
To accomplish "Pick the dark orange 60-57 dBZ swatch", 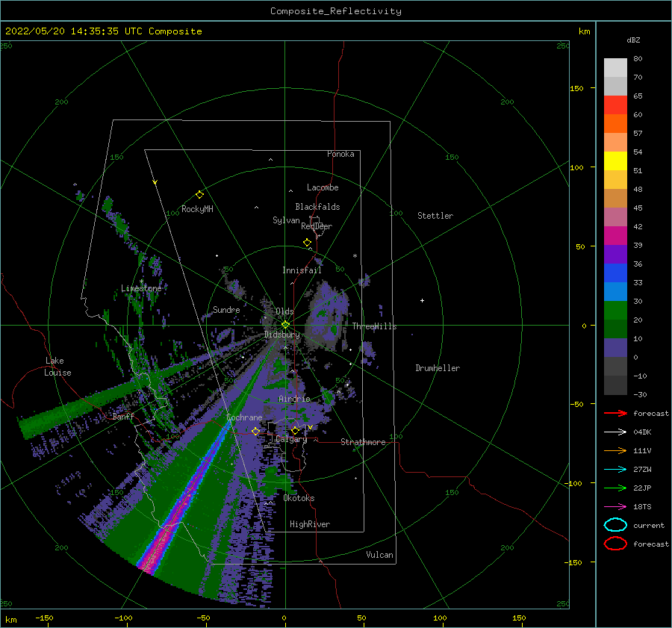I will tap(615, 124).
